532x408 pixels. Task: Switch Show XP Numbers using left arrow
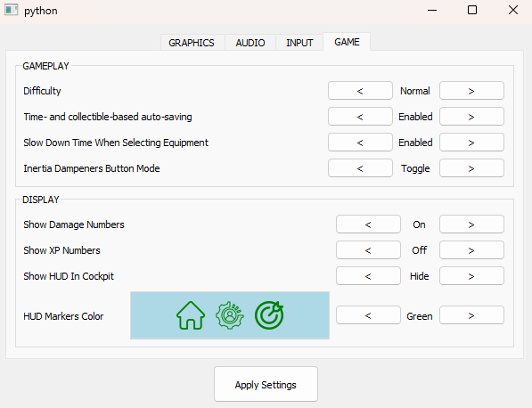click(x=368, y=250)
